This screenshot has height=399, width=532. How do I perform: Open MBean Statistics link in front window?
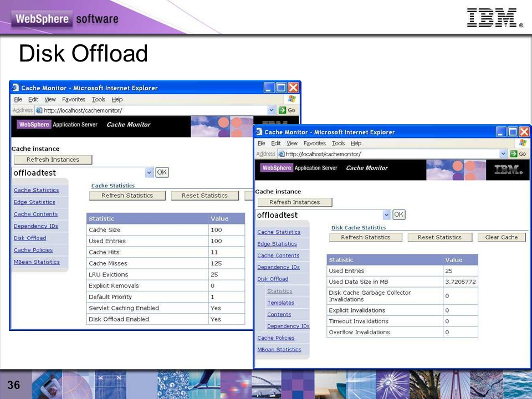279,350
